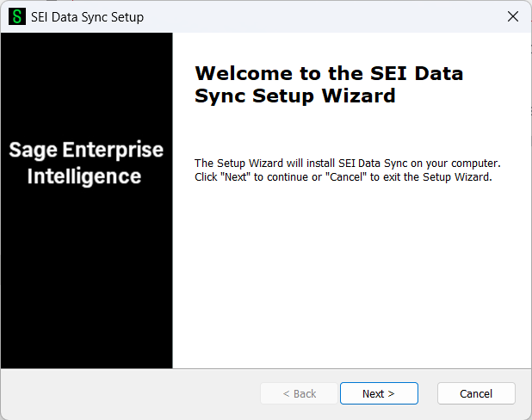
Task: Click the greyed-out < Back button
Action: (x=299, y=393)
